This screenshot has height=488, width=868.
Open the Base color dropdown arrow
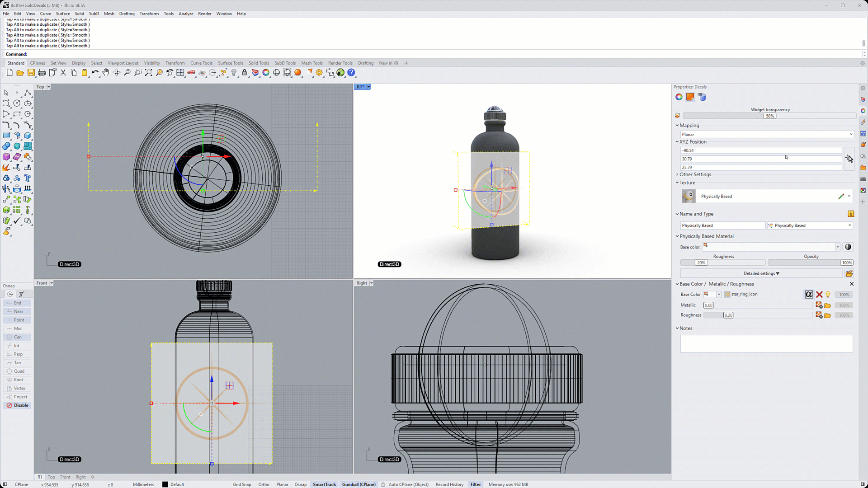[837, 247]
